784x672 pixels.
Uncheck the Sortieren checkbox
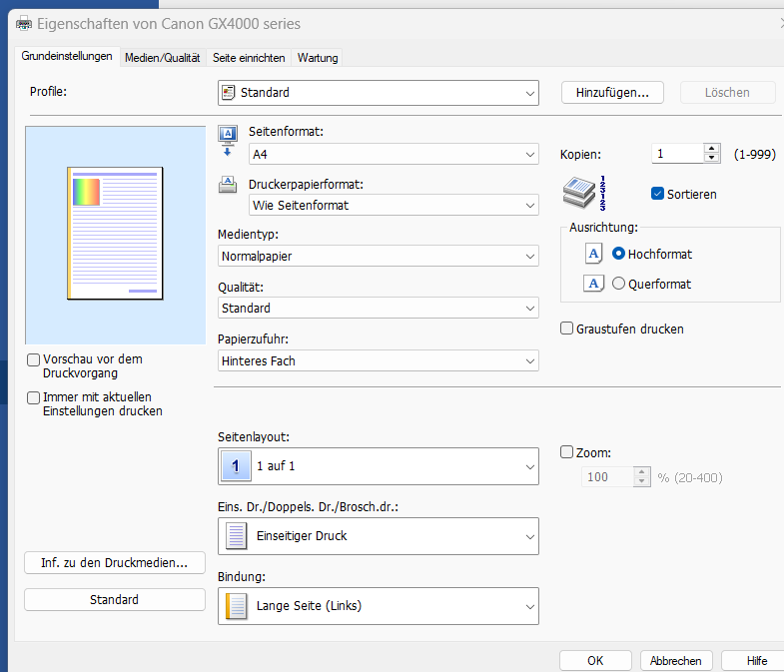pos(657,194)
